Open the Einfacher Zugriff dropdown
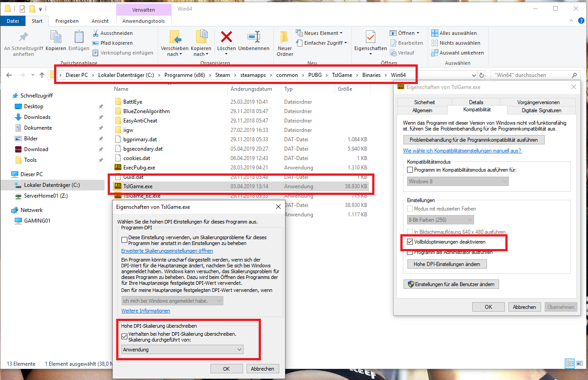Viewport: 588px width, 380px height. tap(321, 43)
